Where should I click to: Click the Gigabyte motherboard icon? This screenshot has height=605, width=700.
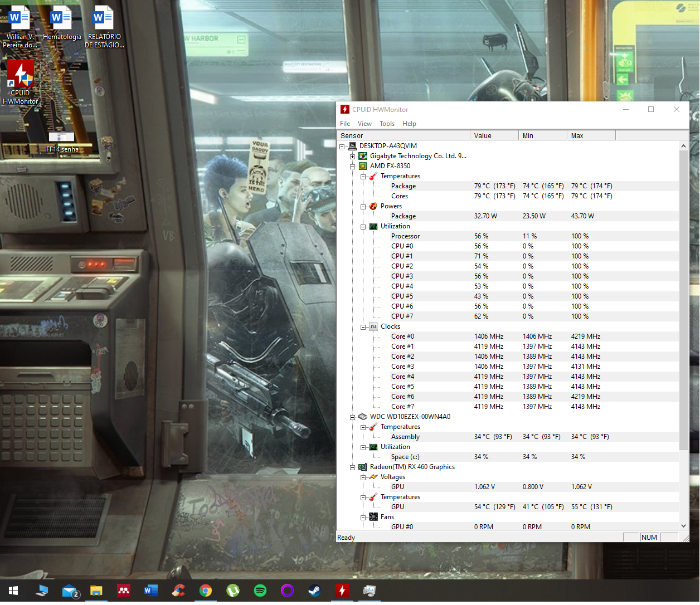point(363,156)
